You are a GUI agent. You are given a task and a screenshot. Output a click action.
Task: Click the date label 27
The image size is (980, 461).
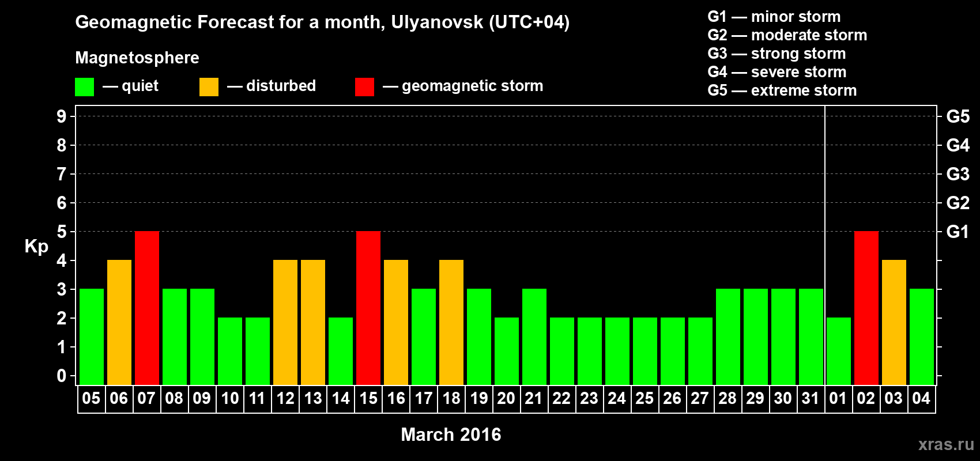coord(700,398)
